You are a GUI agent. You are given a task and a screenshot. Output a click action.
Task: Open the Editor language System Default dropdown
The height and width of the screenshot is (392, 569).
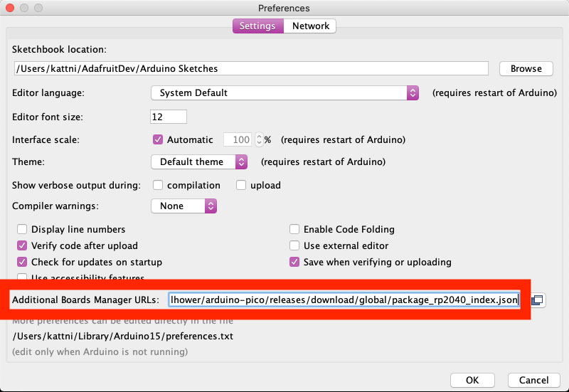pos(285,93)
